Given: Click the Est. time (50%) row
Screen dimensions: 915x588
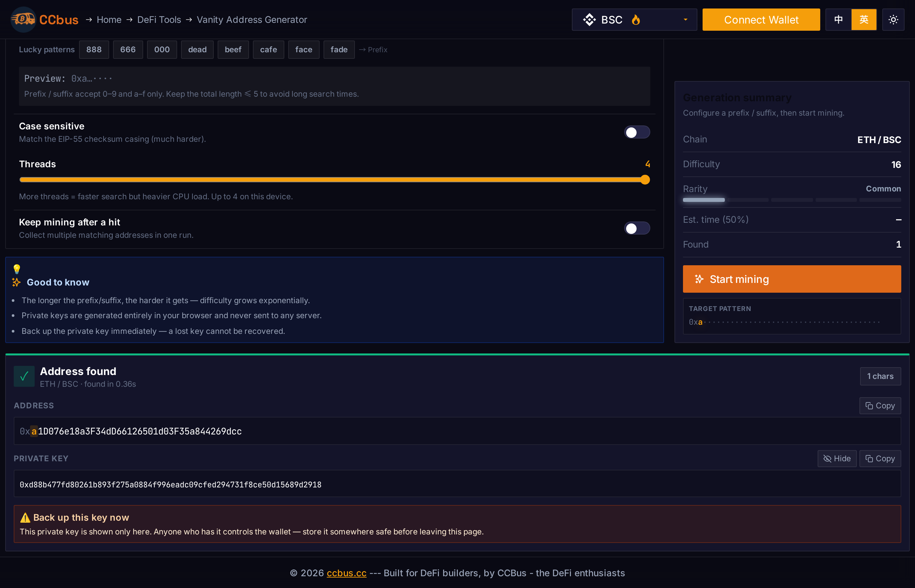Looking at the screenshot, I should point(792,220).
